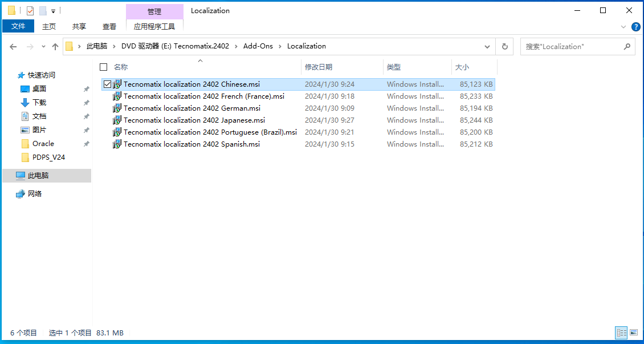Open the recent locations dropdown arrow
The width and height of the screenshot is (644, 344).
43,47
